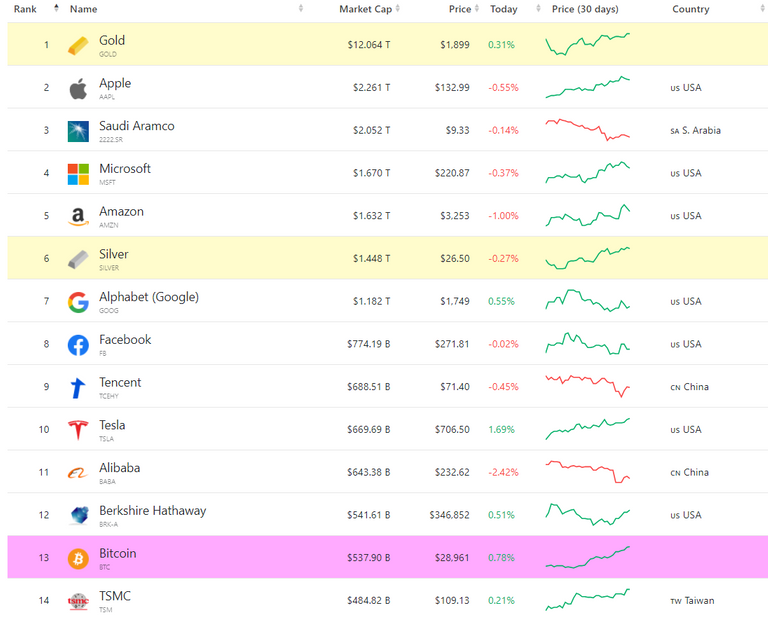Click the Alibaba logo icon
The height and width of the screenshot is (619, 768).
pyautogui.click(x=78, y=473)
